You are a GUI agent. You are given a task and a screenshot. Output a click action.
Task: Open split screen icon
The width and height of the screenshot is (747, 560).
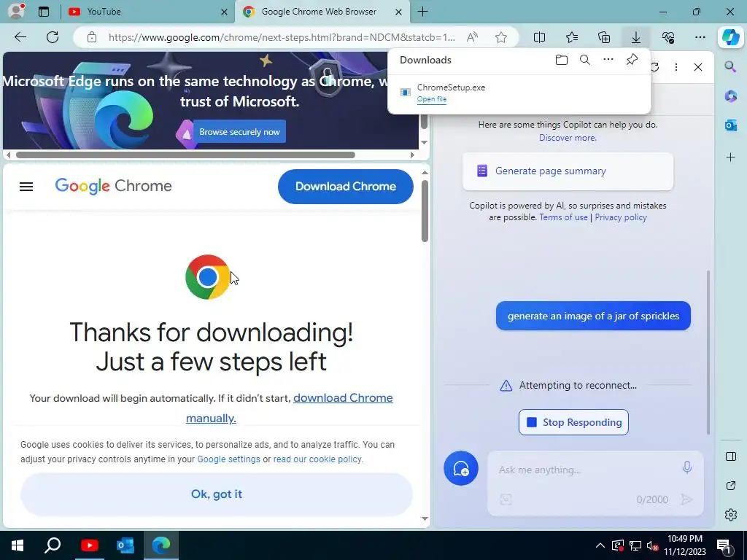tap(539, 37)
